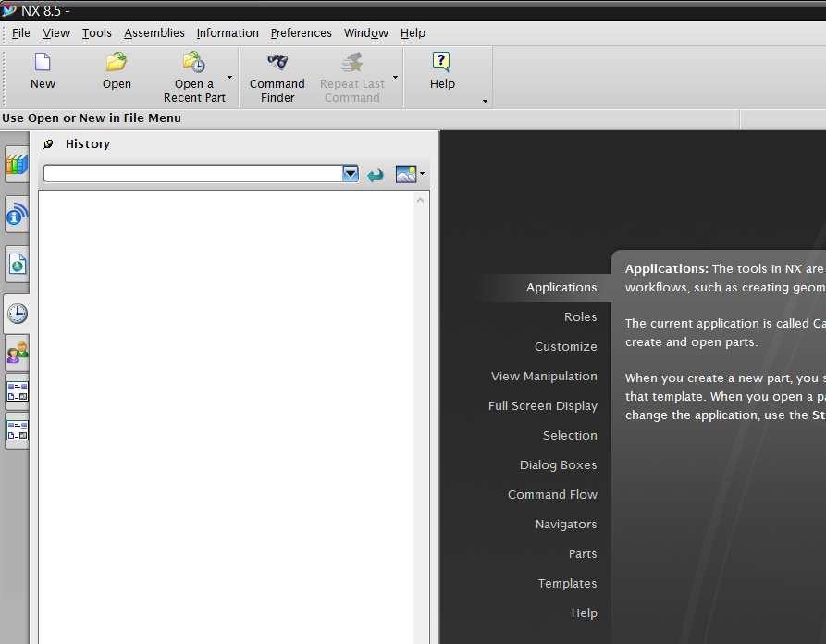Screen dimensions: 826x644
Task: Open the toolbar options arrow
Action: (485, 101)
